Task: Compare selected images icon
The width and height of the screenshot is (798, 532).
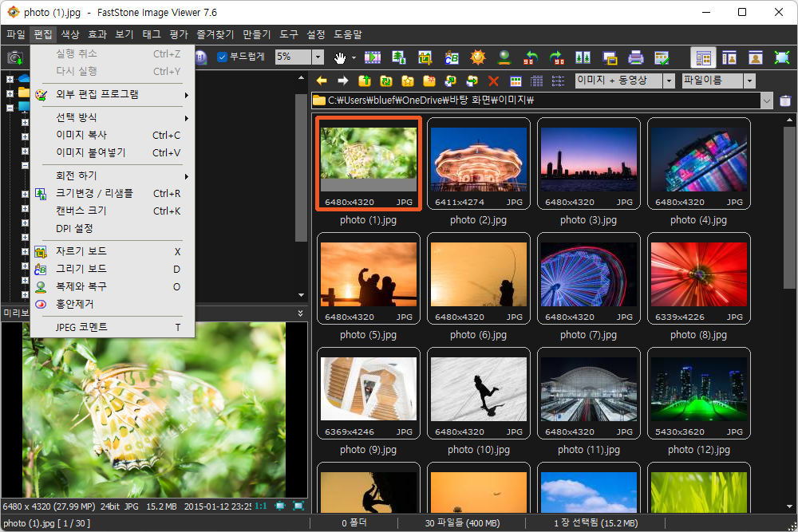Action: click(583, 57)
